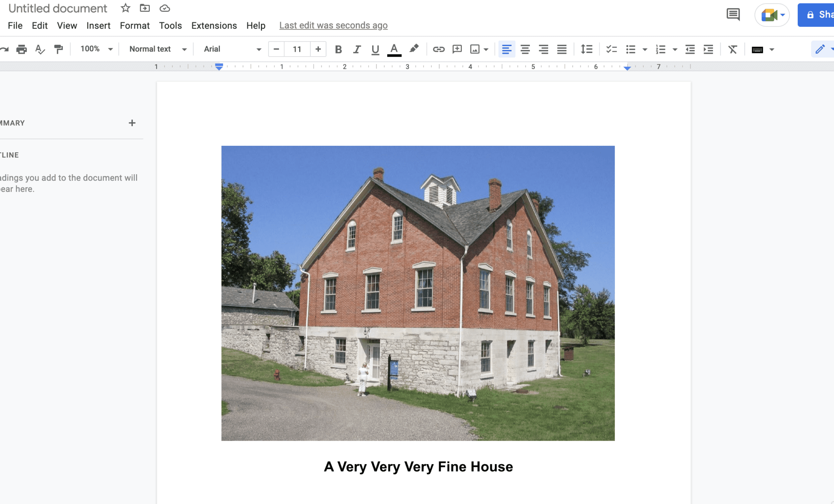Image resolution: width=834 pixels, height=504 pixels.
Task: Clear text formatting
Action: click(x=733, y=49)
